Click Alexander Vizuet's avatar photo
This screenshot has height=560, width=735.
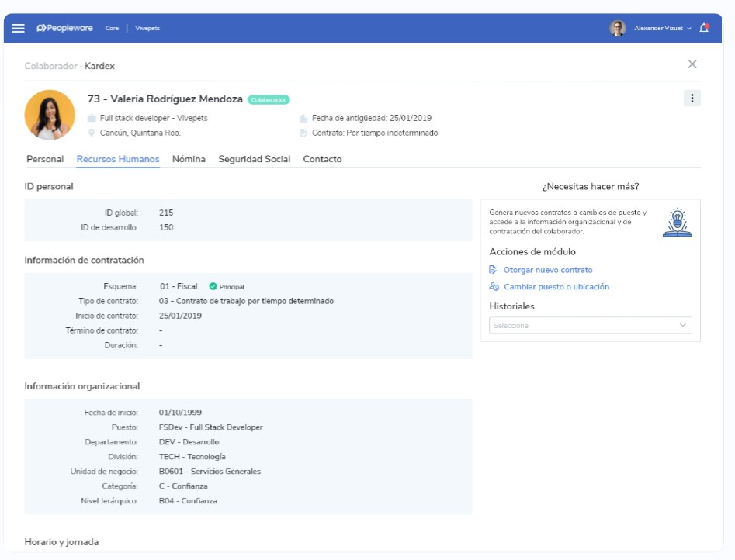618,28
